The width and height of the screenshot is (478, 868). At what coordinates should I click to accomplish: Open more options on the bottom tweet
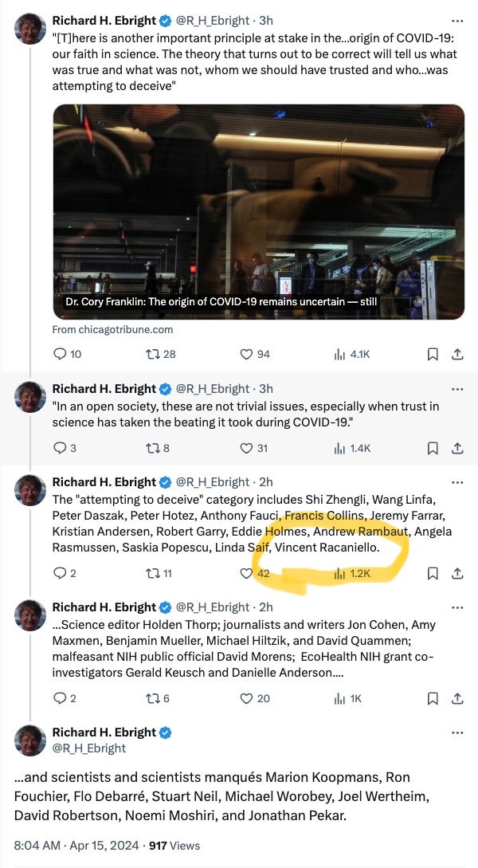pos(457,733)
